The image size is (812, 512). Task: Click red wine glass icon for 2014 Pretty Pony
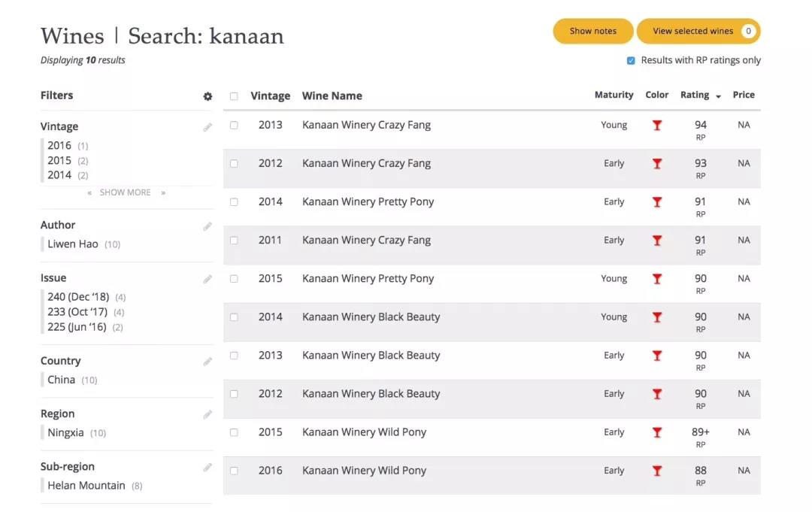tap(656, 202)
